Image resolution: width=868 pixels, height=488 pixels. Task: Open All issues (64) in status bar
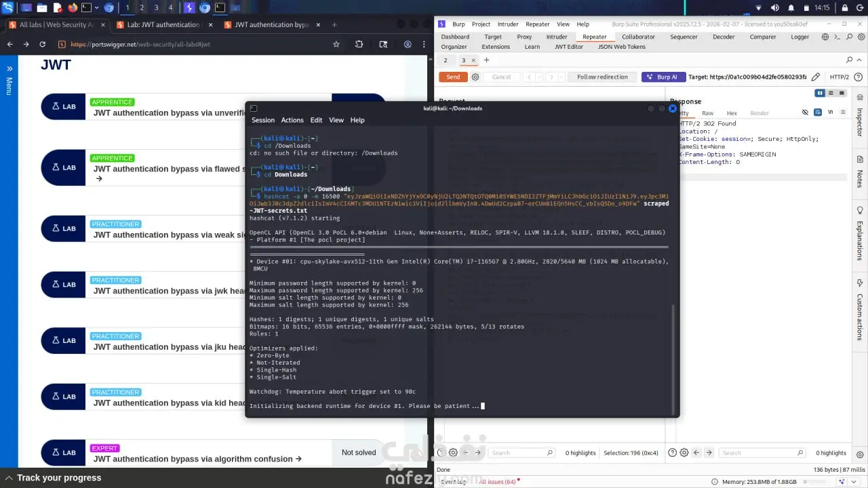coord(498,482)
